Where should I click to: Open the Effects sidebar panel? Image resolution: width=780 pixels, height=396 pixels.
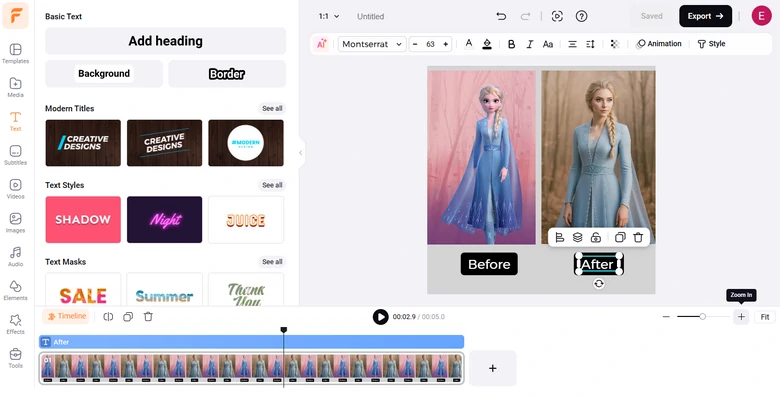(15, 324)
